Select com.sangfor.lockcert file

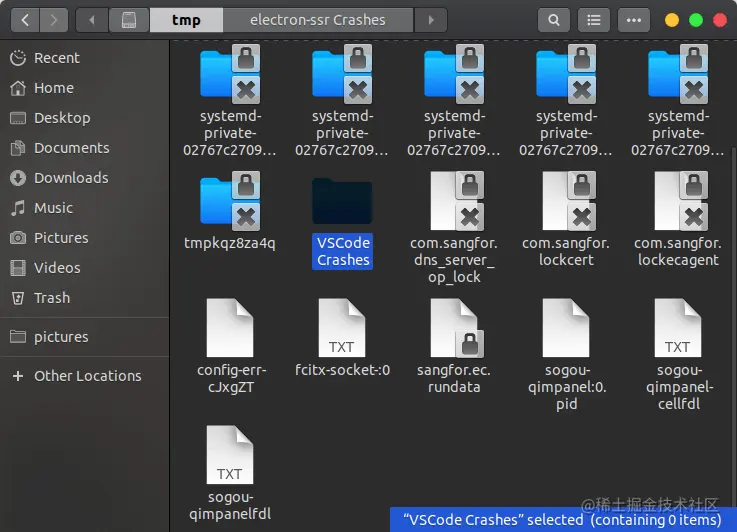coord(566,219)
